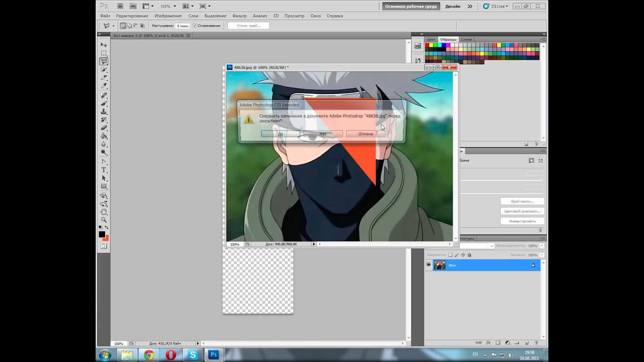Select the Crop tool
This screenshot has width=644, height=362.
pos(104,78)
